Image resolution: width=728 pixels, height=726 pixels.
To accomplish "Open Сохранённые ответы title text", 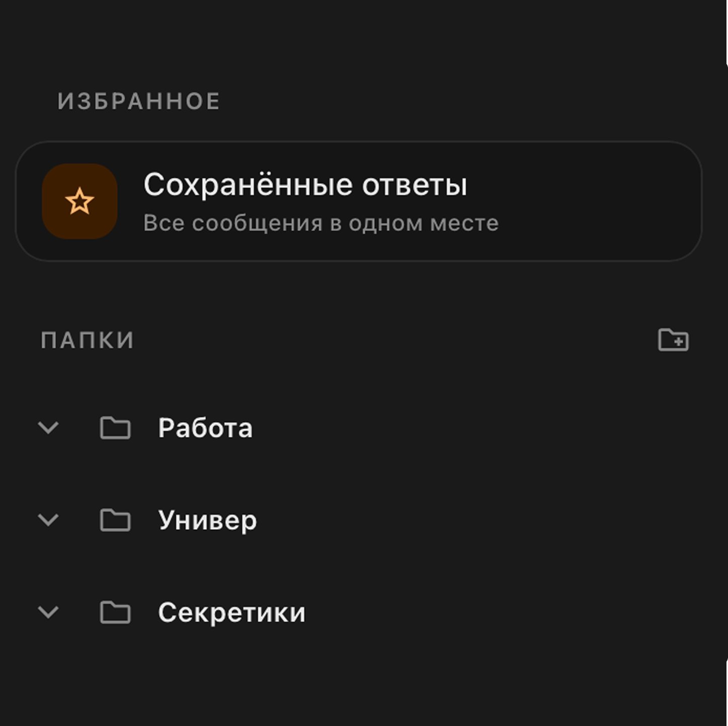I will pos(306,185).
